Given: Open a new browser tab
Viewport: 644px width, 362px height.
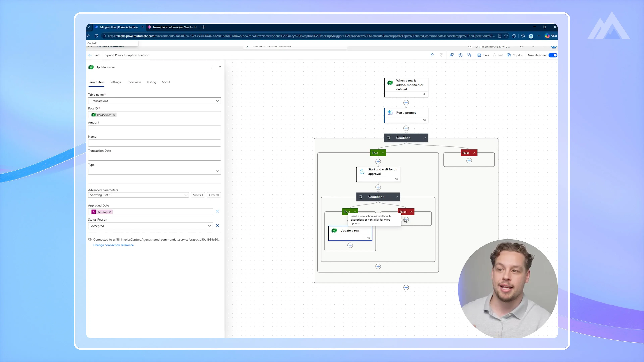Looking at the screenshot, I should pos(203,27).
